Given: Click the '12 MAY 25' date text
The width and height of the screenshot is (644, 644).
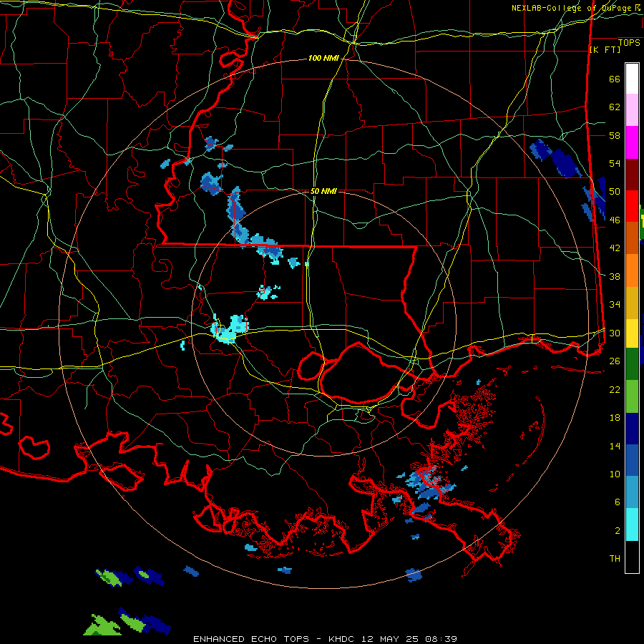Looking at the screenshot, I should (x=390, y=639).
